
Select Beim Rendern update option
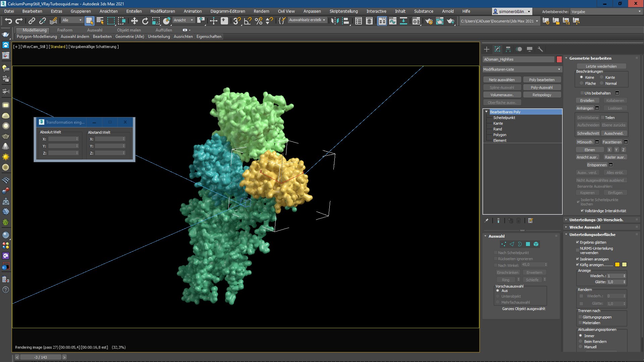click(x=581, y=341)
